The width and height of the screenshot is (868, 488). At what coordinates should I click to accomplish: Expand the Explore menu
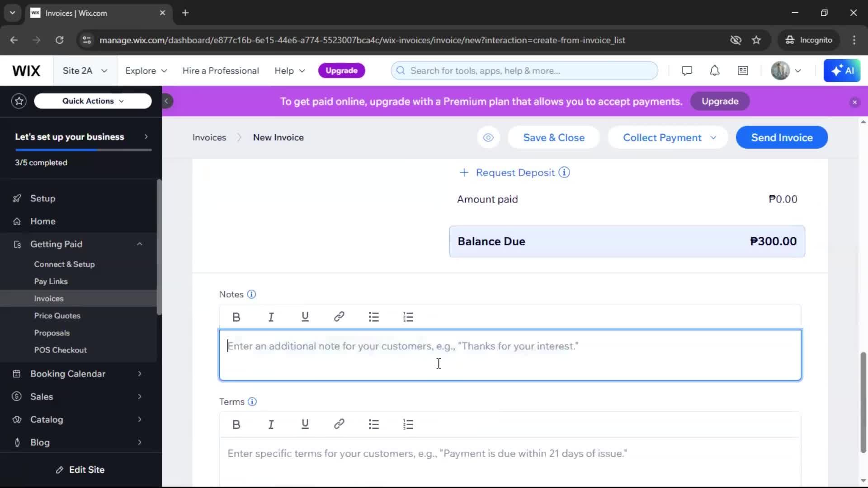(146, 71)
